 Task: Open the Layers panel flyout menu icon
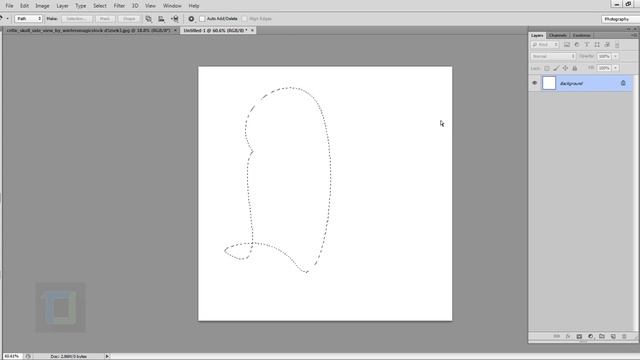(x=634, y=36)
